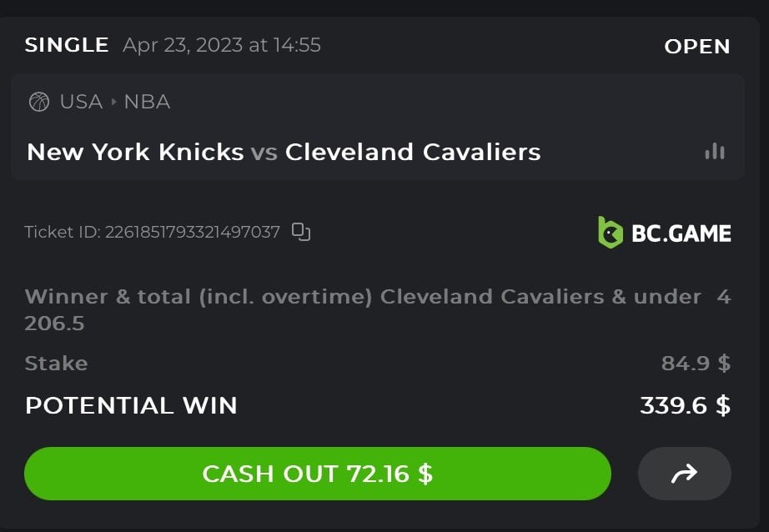Image resolution: width=769 pixels, height=532 pixels.
Task: Select the New York Knicks team name
Action: pyautogui.click(x=135, y=152)
